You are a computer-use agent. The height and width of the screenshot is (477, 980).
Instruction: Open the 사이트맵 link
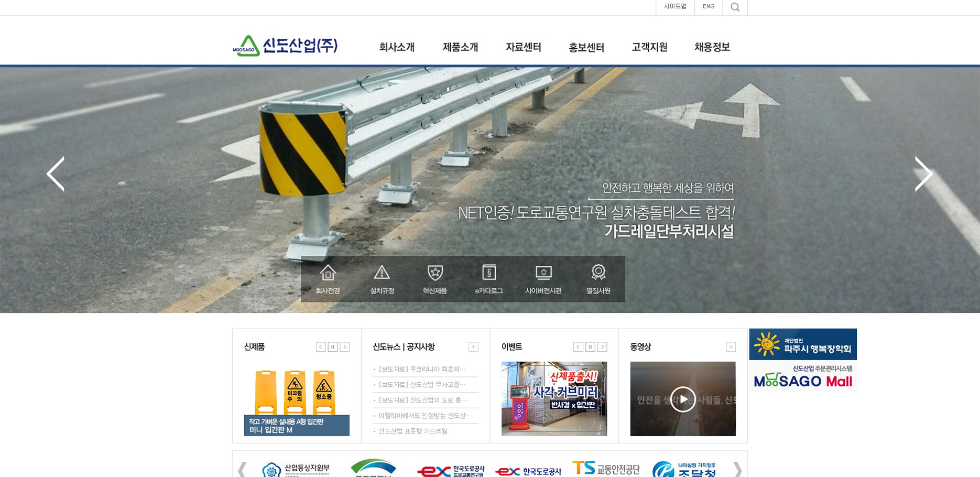675,7
